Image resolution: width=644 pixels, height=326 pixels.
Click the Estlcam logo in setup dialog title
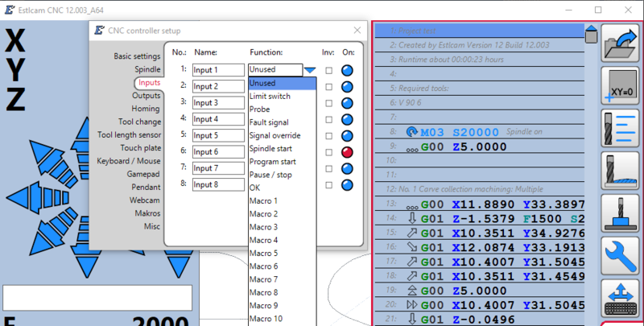(x=99, y=31)
